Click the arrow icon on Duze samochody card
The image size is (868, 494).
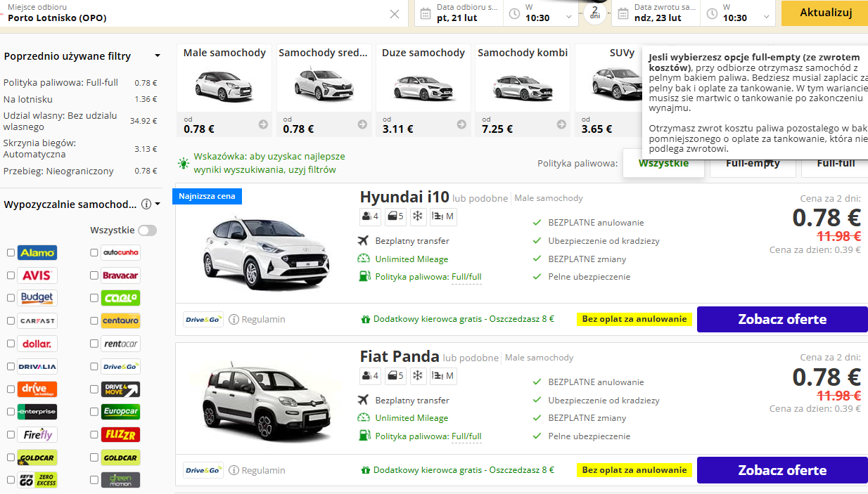pos(461,124)
